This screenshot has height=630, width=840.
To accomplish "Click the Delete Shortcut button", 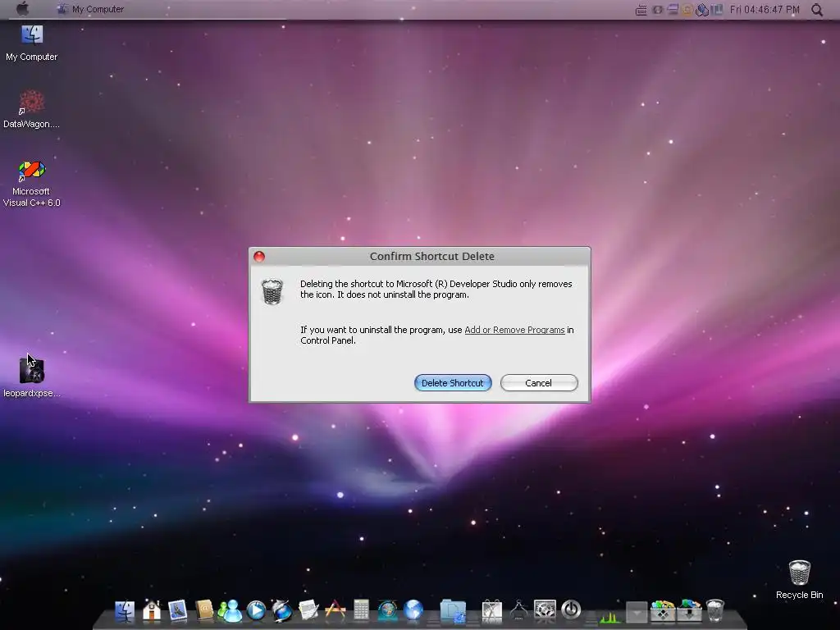I will pos(453,383).
